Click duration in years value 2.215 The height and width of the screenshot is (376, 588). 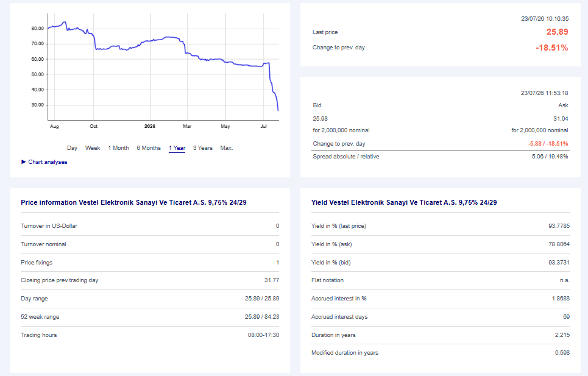(562, 335)
